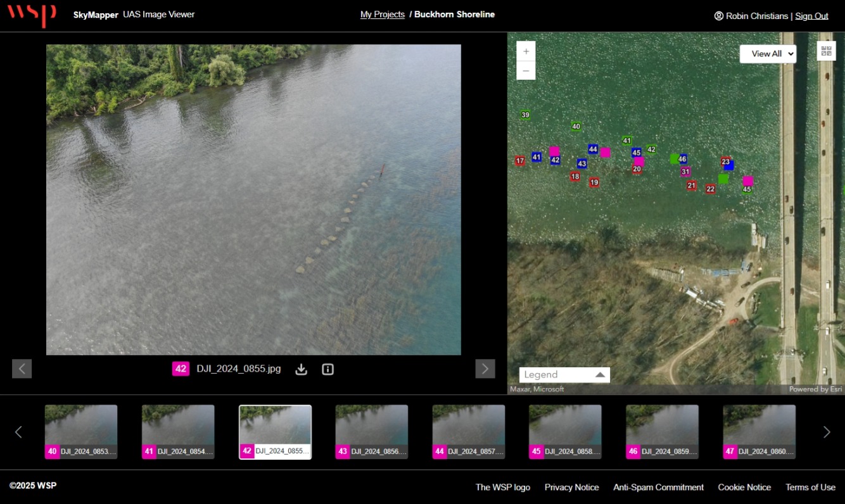The height and width of the screenshot is (504, 845).
Task: Select red map marker 17
Action: point(520,161)
